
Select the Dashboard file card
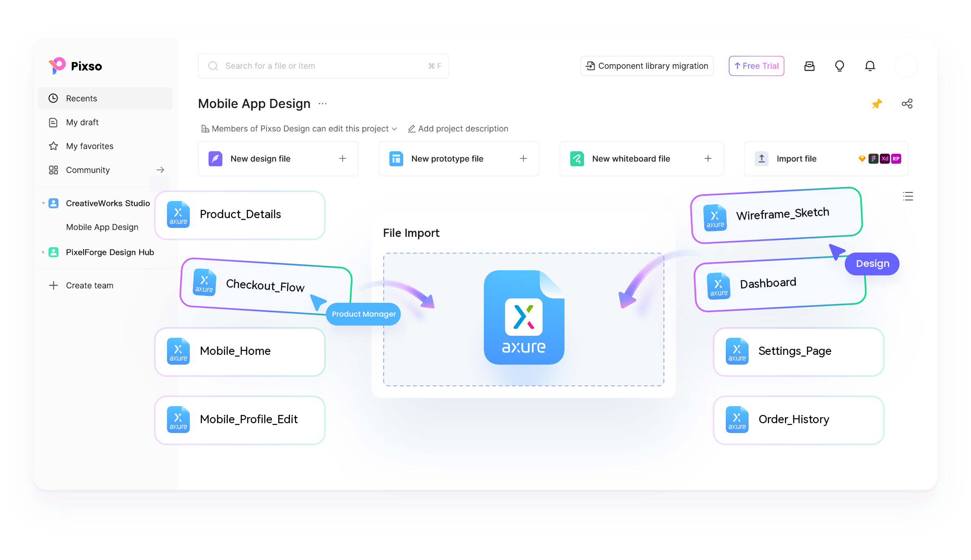[x=780, y=284]
